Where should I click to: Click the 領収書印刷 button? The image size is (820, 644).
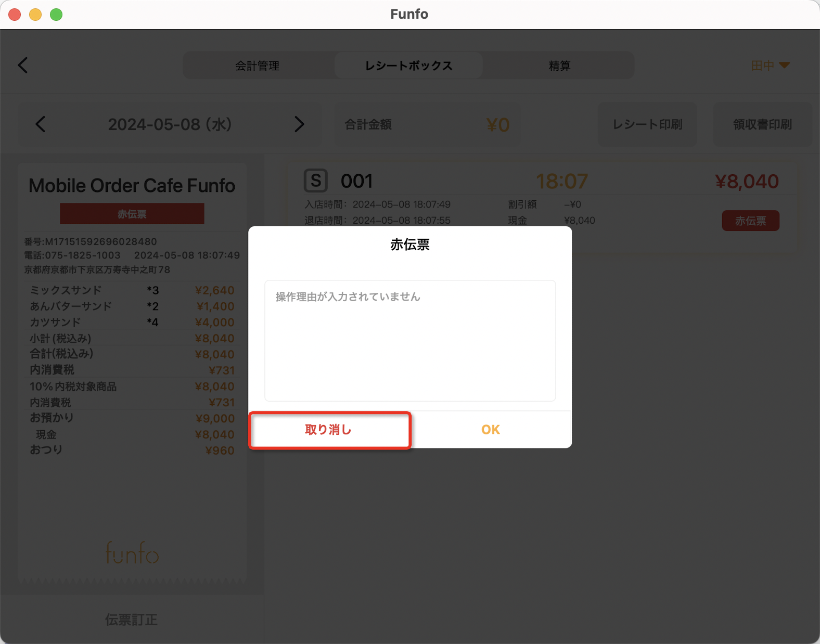762,124
